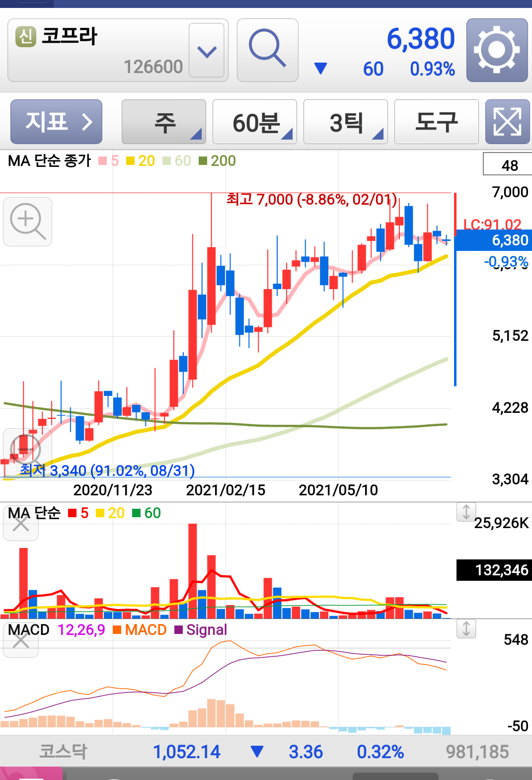Viewport: 532px width, 780px height.
Task: Close the MACD indicator panel
Action: point(20,640)
